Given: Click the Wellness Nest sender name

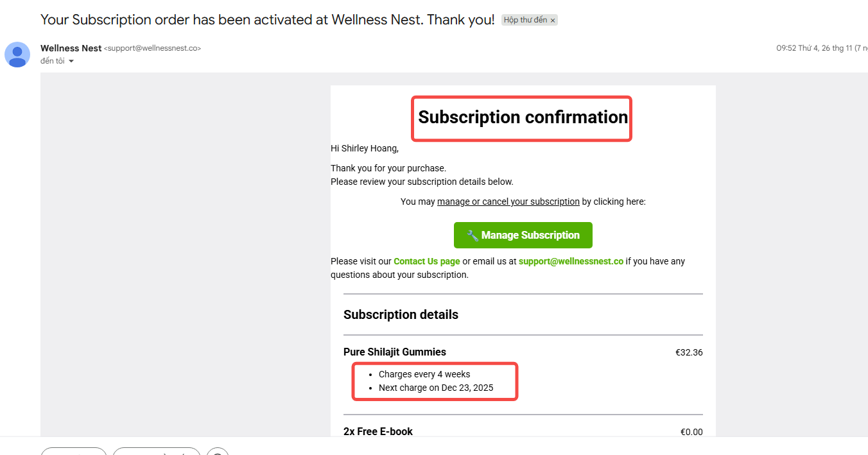Looking at the screenshot, I should [71, 48].
